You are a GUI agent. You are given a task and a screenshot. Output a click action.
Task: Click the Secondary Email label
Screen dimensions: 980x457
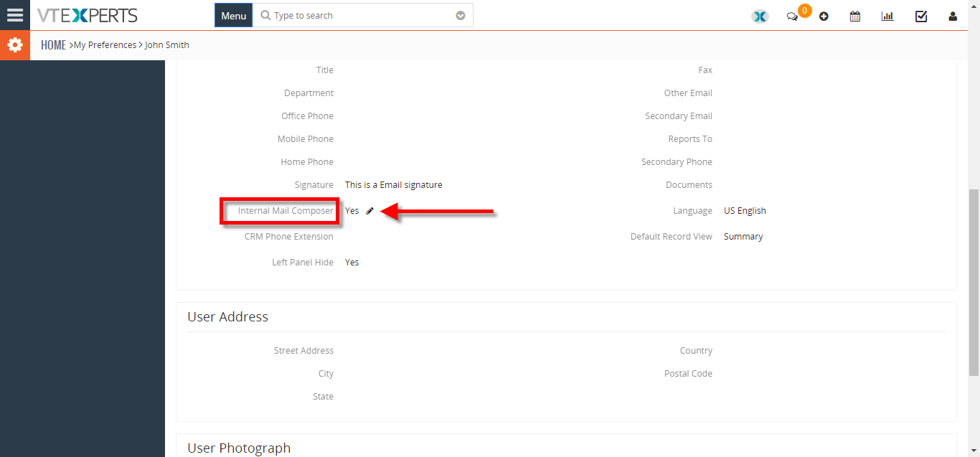679,116
